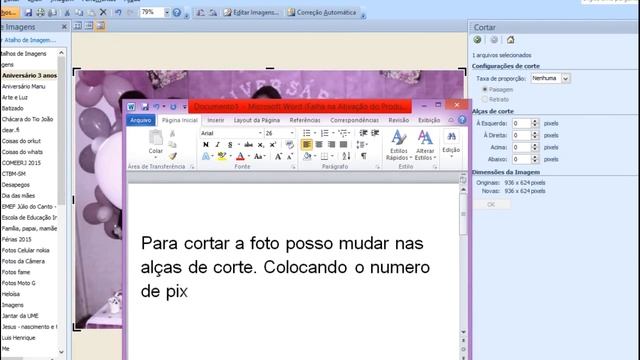Viewport: 640px width, 360px height.
Task: Click the Home icon in Cortar pane
Action: point(510,40)
